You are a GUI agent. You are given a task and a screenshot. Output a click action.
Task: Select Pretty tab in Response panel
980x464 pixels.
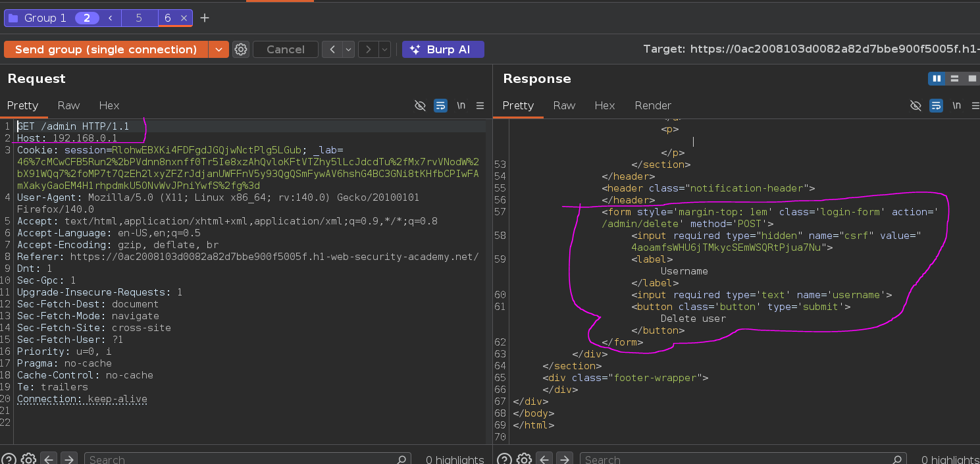(x=518, y=105)
